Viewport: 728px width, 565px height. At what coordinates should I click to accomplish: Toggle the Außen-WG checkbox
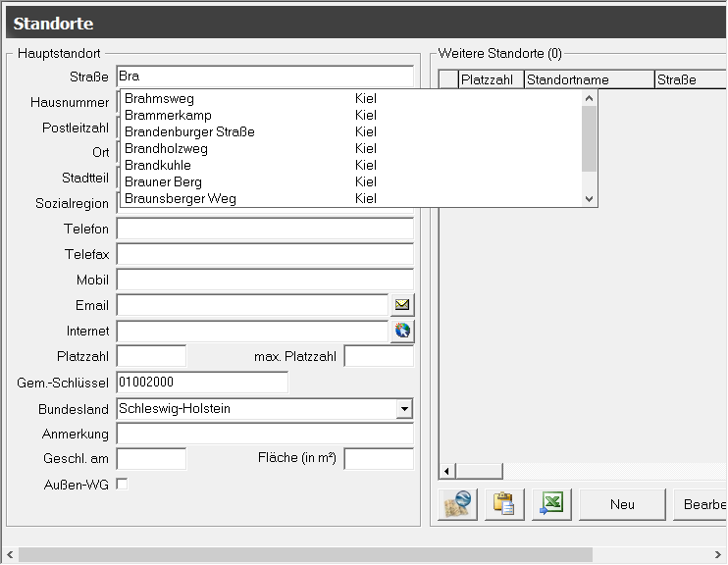point(122,484)
